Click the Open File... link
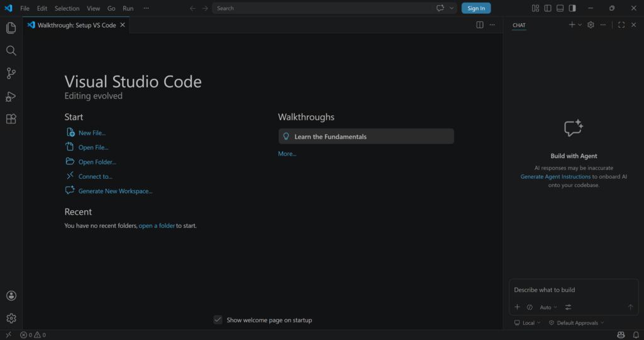The image size is (644, 340). coord(93,147)
